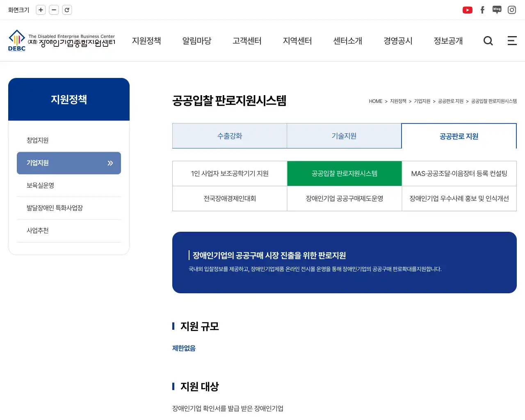Image resolution: width=525 pixels, height=420 pixels.
Task: Go to HOME breadcrumb
Action: coord(375,101)
